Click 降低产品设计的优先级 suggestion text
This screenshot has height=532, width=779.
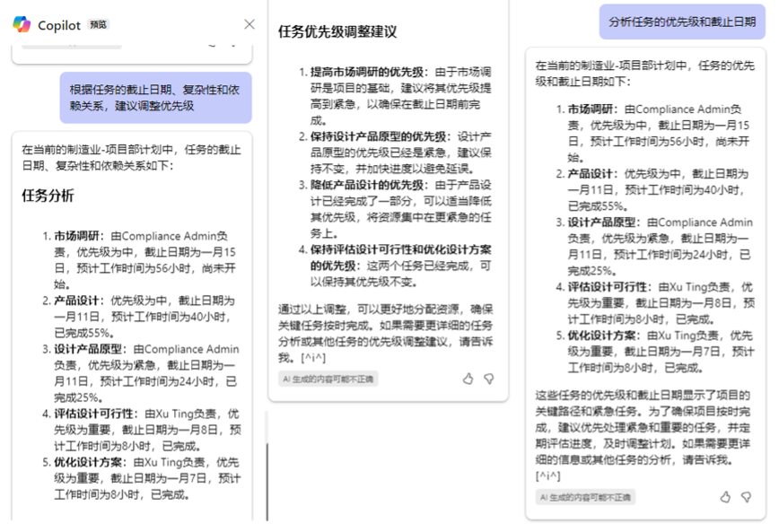coord(396,209)
